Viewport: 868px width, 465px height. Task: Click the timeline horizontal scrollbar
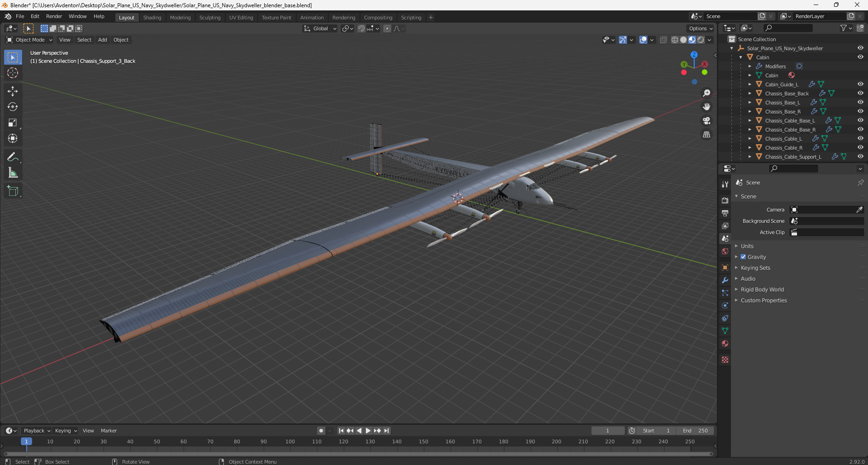(358, 454)
